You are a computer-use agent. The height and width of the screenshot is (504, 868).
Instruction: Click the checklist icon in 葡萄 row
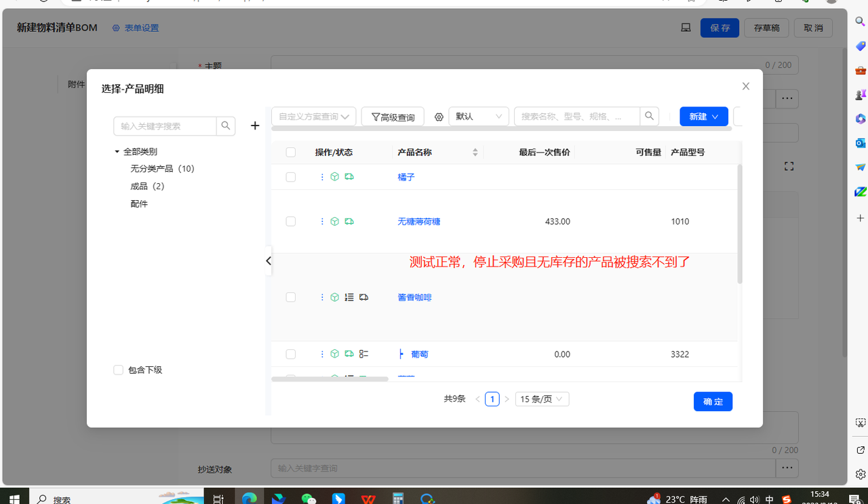[363, 354]
